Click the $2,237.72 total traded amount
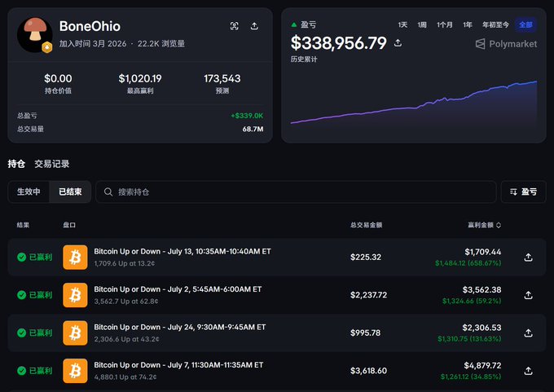Screen dimensions: 554x392 tap(368, 295)
